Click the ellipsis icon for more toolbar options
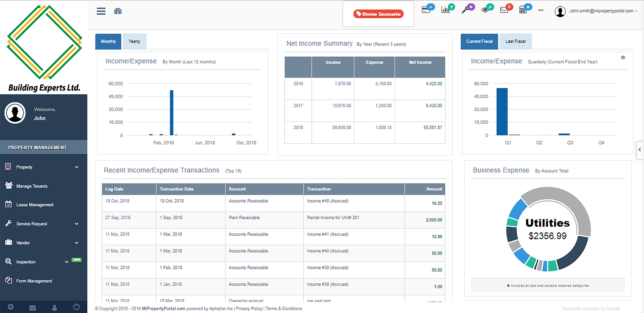Screen dimensions: 644x313 pos(541,11)
